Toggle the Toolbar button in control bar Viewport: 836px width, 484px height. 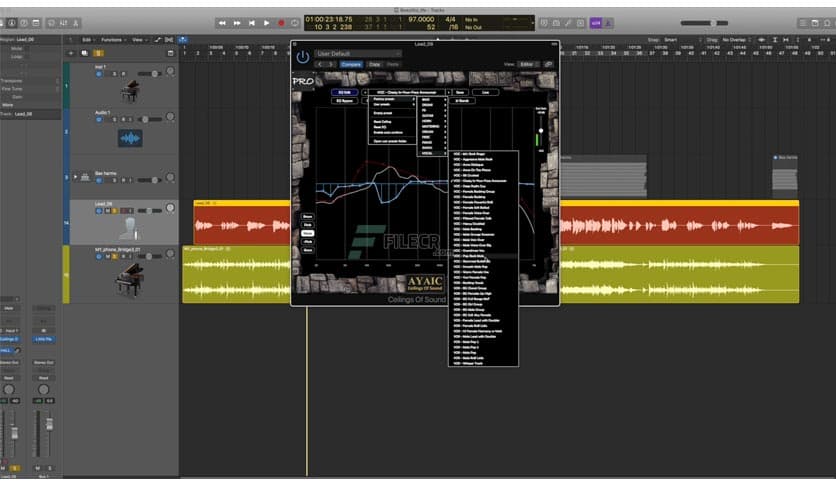click(36, 23)
